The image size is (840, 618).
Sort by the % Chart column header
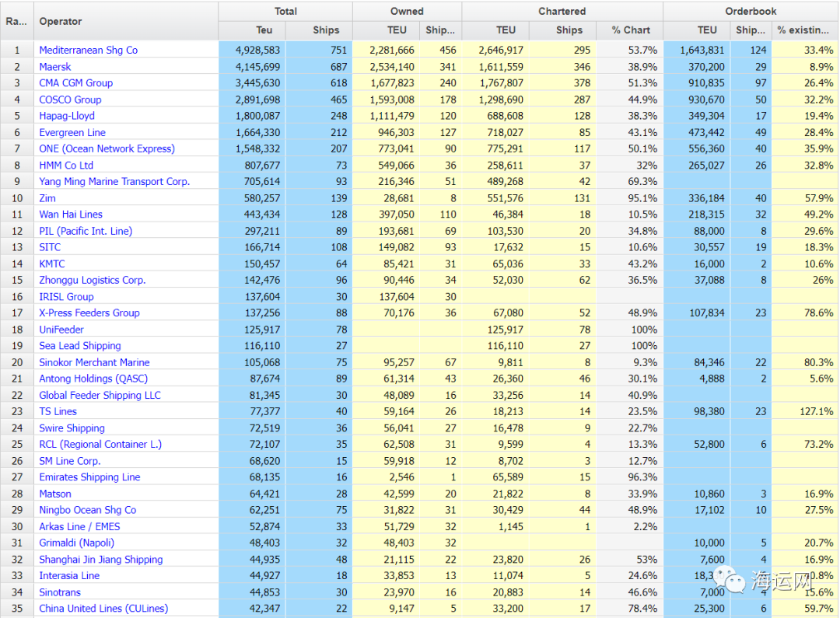[x=630, y=30]
